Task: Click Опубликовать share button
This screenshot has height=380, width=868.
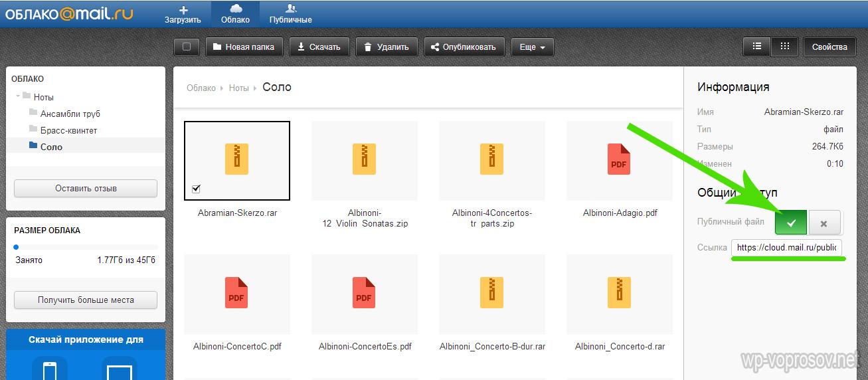Action: (464, 47)
